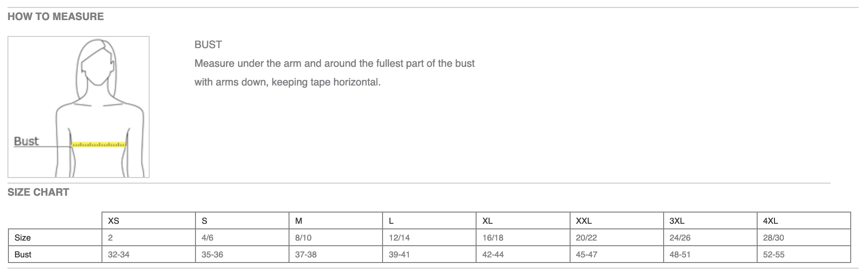Click the SIZE CHART heading
Image resolution: width=868 pixels, height=270 pixels.
pyautogui.click(x=38, y=192)
